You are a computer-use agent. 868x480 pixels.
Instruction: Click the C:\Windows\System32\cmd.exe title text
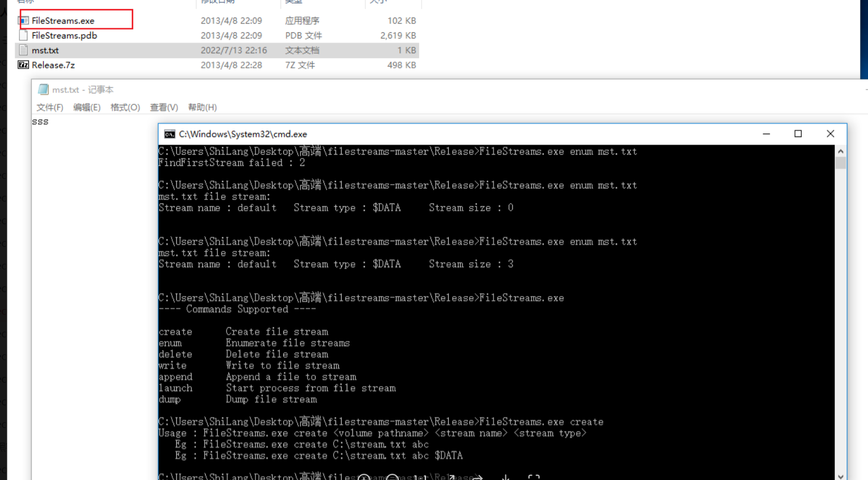point(243,134)
